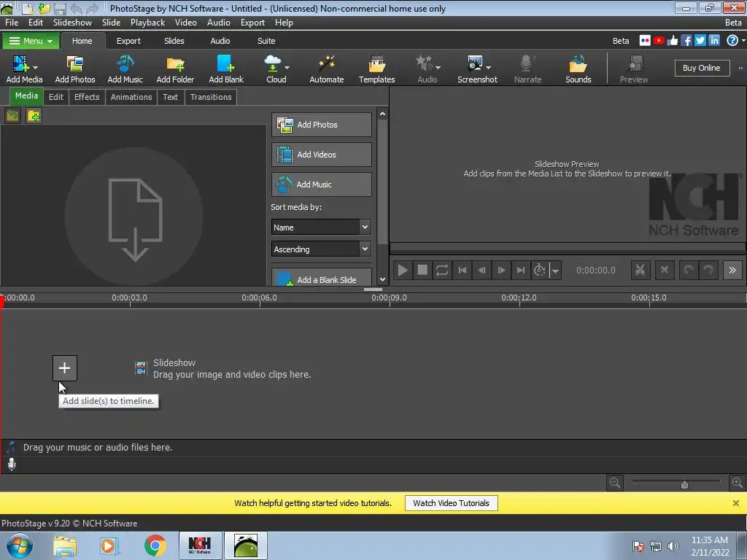Image resolution: width=747 pixels, height=560 pixels.
Task: Expand the toolbar overflow chevron beside Buy Online
Action: (x=740, y=68)
